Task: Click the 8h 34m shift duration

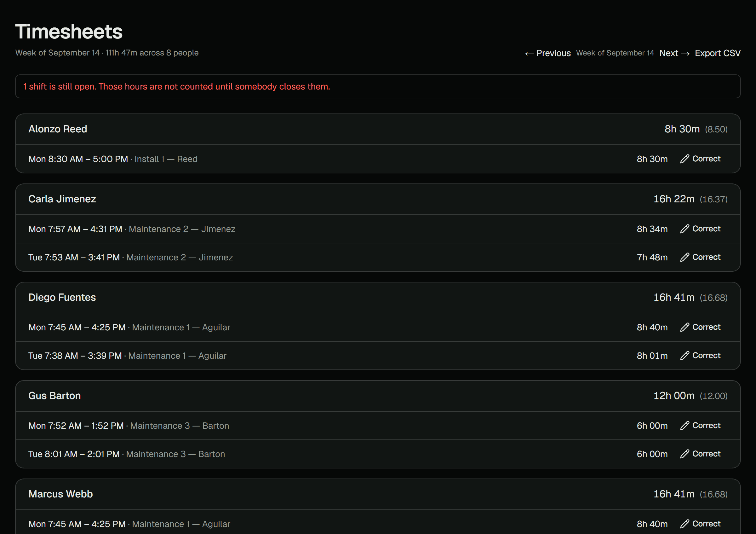Action: [652, 229]
